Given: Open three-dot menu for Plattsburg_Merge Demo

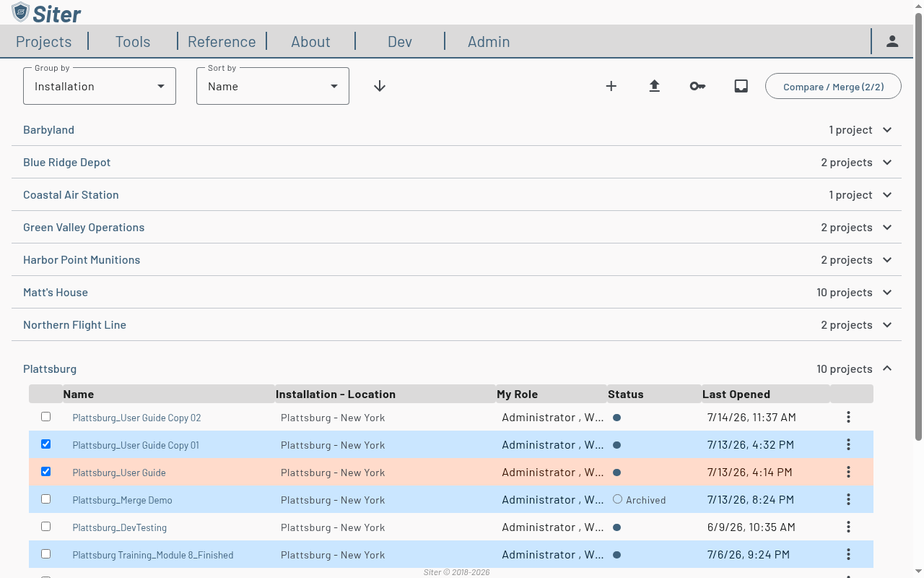Looking at the screenshot, I should coord(848,499).
